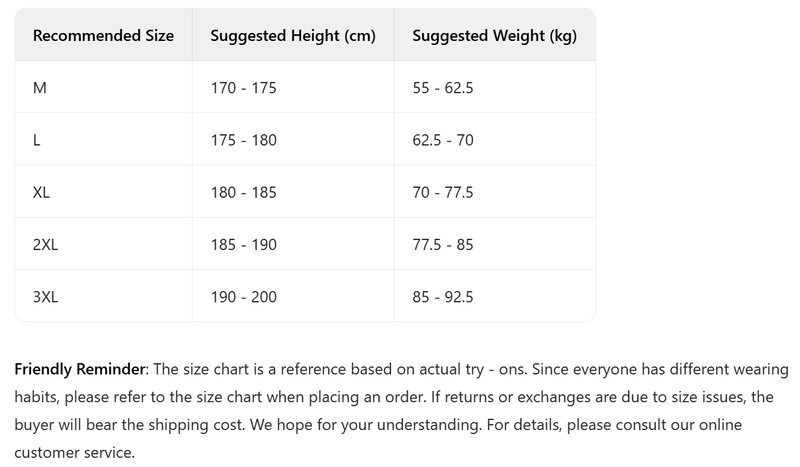Image resolution: width=800 pixels, height=467 pixels.
Task: Select the M size cell
Action: pos(40,88)
